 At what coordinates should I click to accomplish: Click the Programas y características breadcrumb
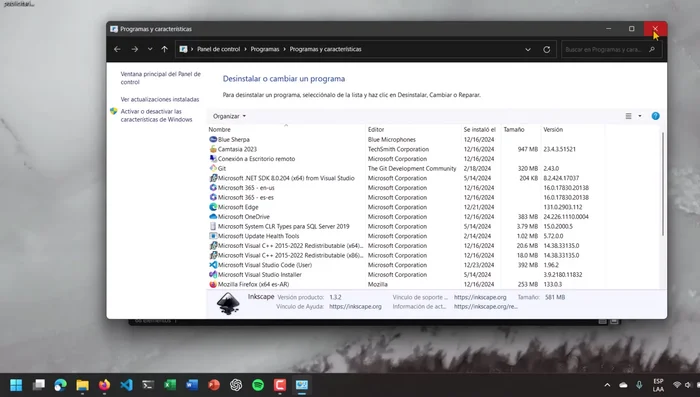pos(325,49)
